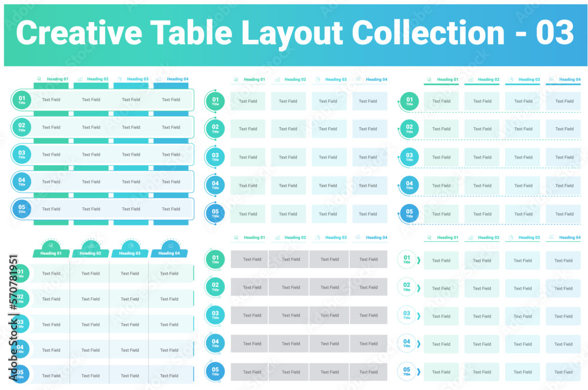
Task: Click Heading 02 above the chevron-badge table
Action: coord(488,237)
